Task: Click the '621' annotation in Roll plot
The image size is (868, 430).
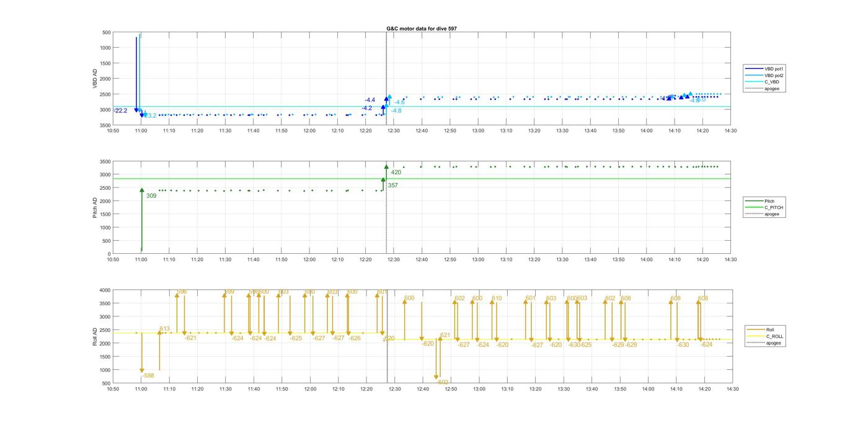Action: tap(445, 335)
